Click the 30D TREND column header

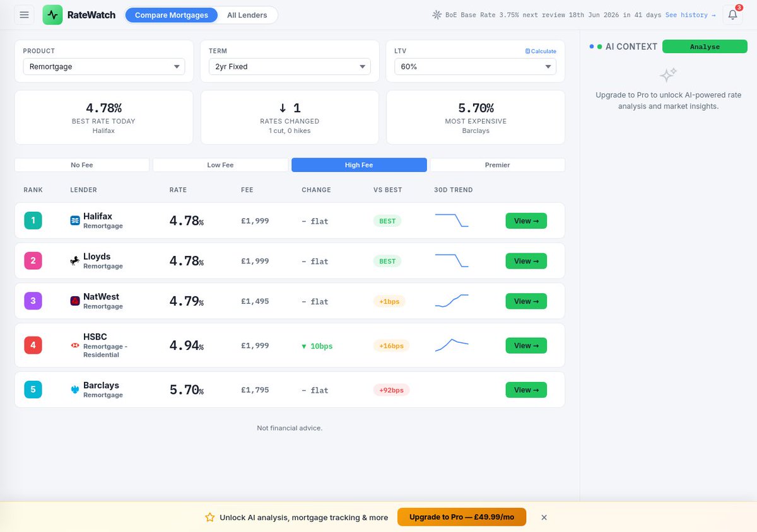point(453,190)
